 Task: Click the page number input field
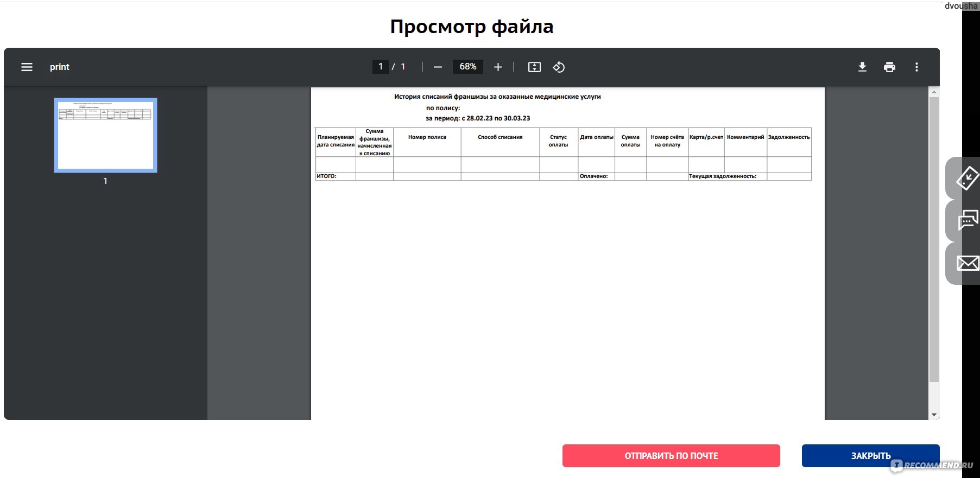point(380,66)
